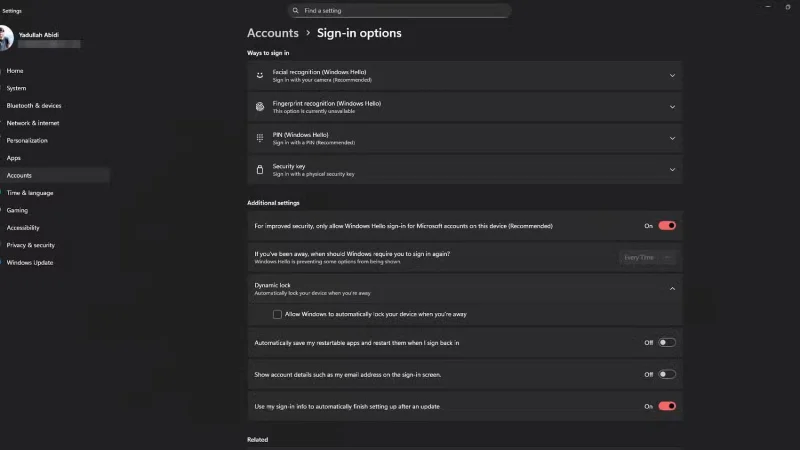800x450 pixels.
Task: Click the PIN keypad icon
Action: pyautogui.click(x=260, y=138)
